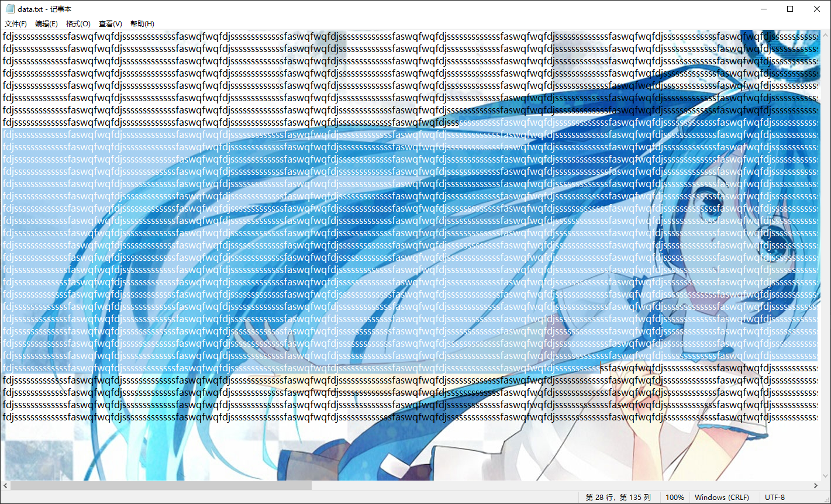Click the Notepad icon in title bar

[x=10, y=9]
